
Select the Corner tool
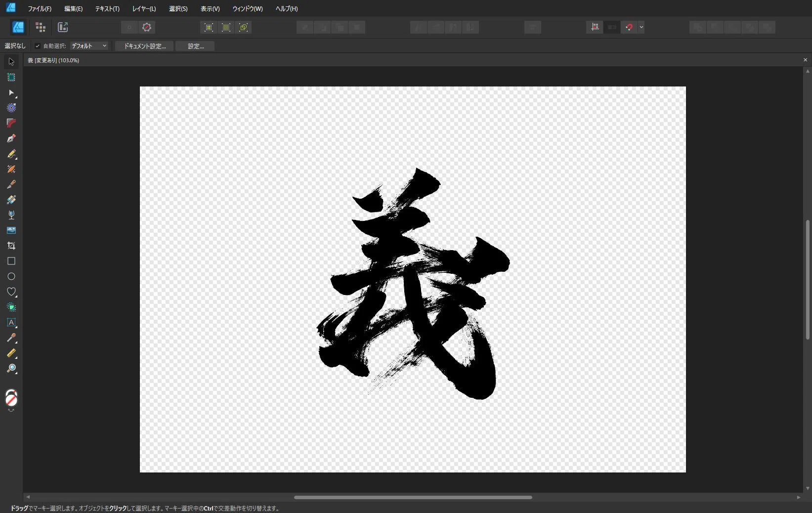click(x=11, y=123)
